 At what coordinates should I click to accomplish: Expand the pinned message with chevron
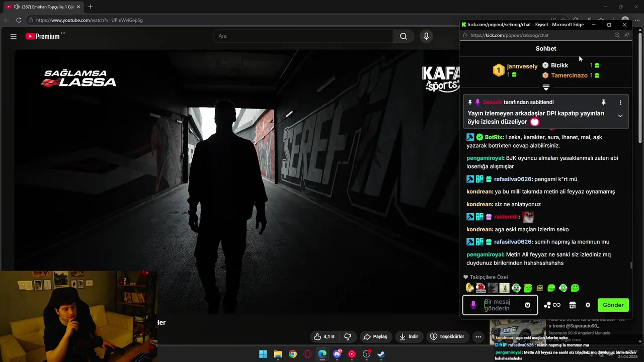[x=620, y=116]
